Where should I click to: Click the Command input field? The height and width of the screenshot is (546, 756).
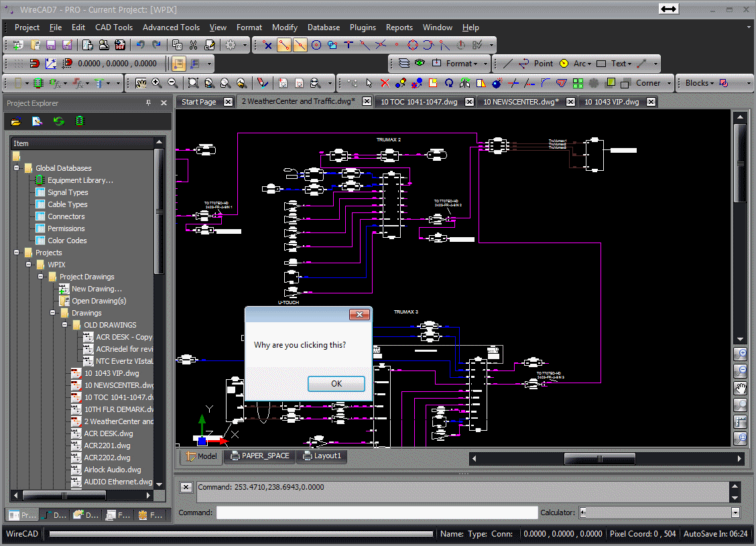(377, 513)
